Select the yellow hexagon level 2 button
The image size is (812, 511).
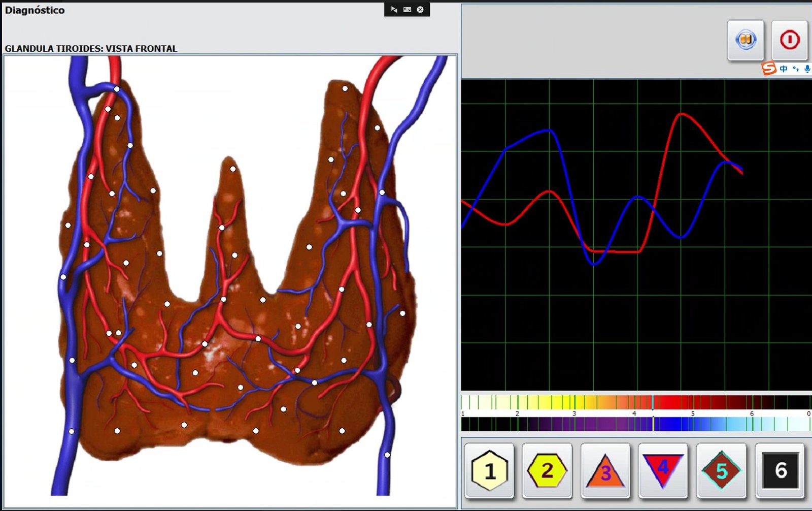pos(547,470)
